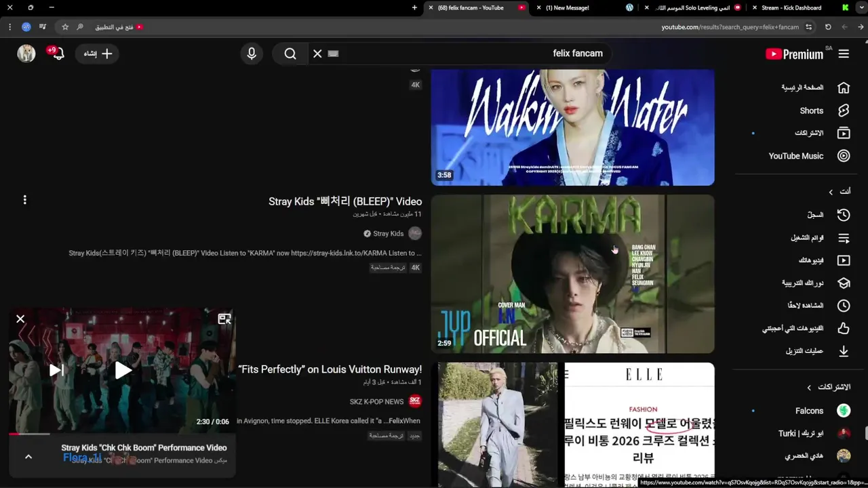This screenshot has width=868, height=488.
Task: Open 'Fits Perfectly on Louis Vuitton Runway' title
Action: coord(330,369)
